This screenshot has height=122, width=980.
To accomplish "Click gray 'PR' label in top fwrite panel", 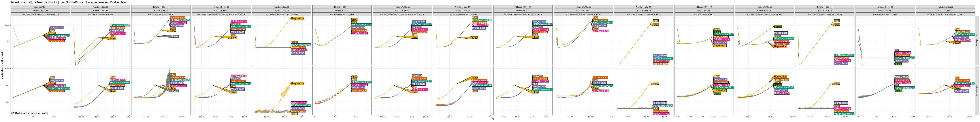I will (x=896, y=50).
